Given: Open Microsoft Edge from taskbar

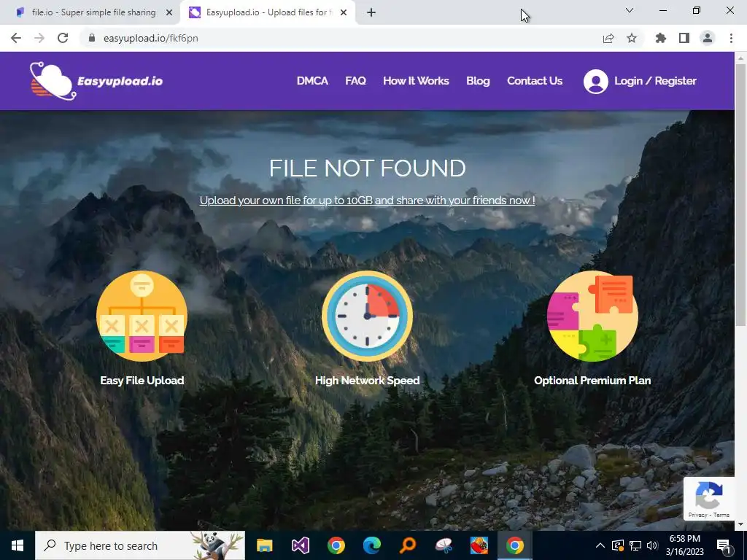Looking at the screenshot, I should click(x=371, y=545).
